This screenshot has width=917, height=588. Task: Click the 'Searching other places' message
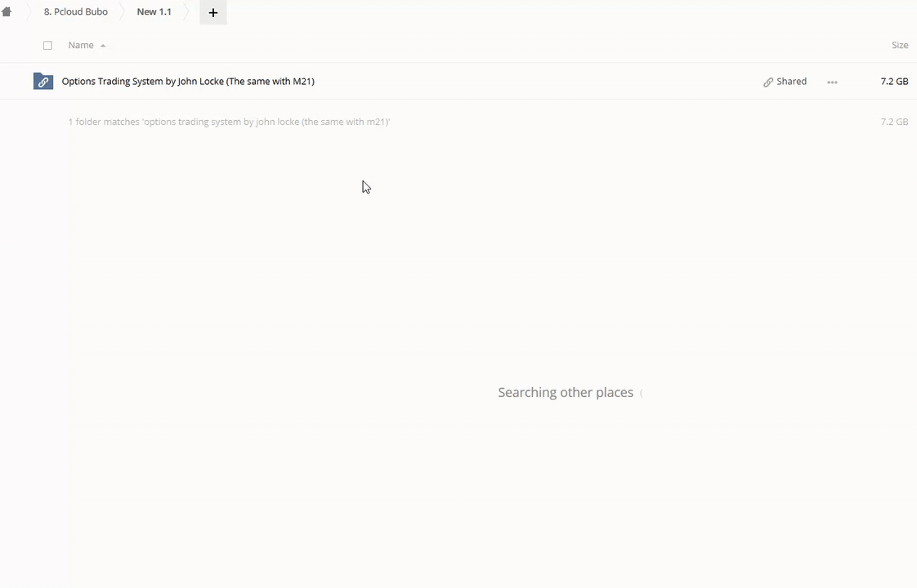[566, 393]
